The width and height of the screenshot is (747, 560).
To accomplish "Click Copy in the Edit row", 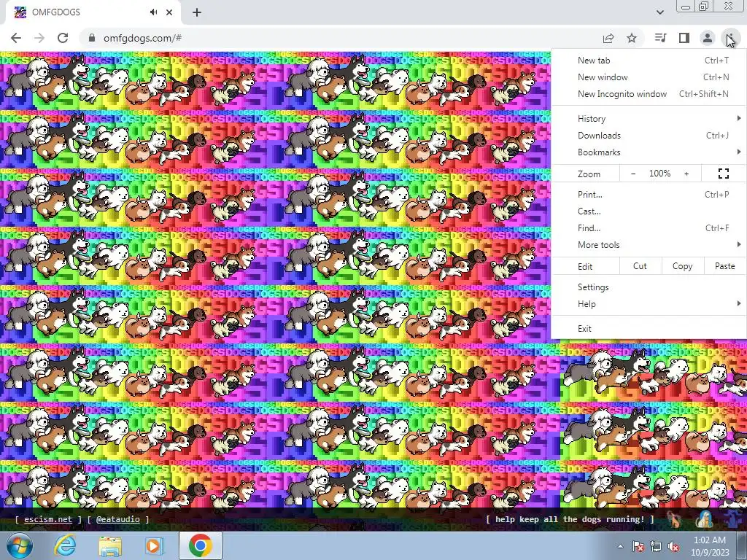I will click(682, 266).
